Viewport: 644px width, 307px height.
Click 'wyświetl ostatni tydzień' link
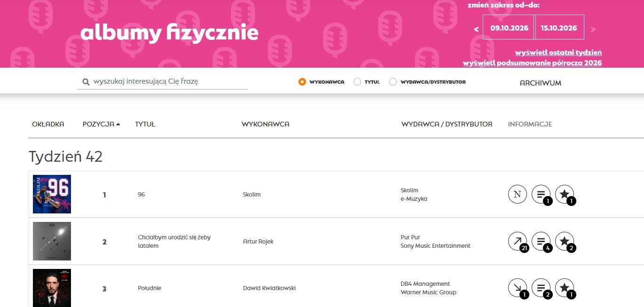tap(558, 53)
